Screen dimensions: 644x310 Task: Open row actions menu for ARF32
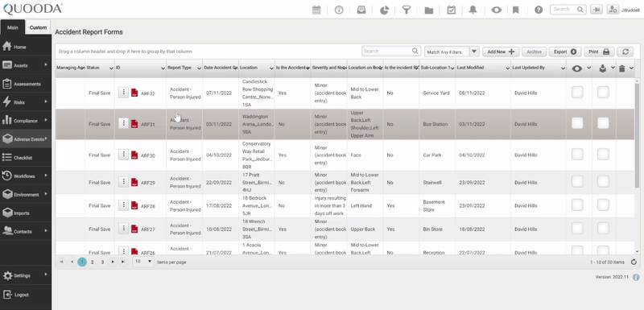[123, 93]
